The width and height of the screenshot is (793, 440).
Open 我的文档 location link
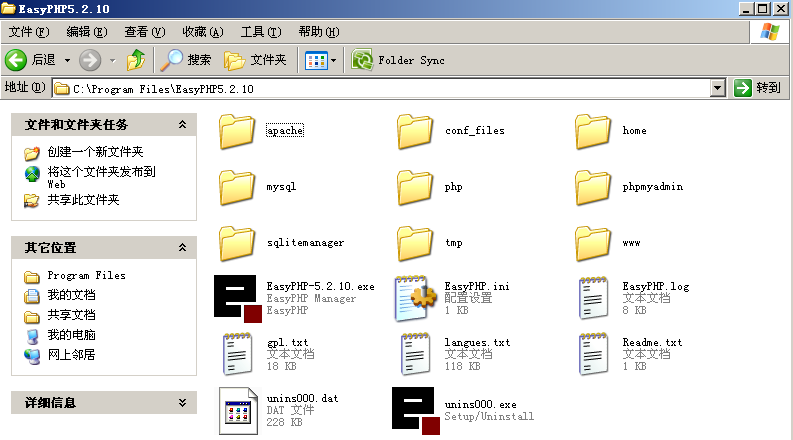(x=71, y=295)
